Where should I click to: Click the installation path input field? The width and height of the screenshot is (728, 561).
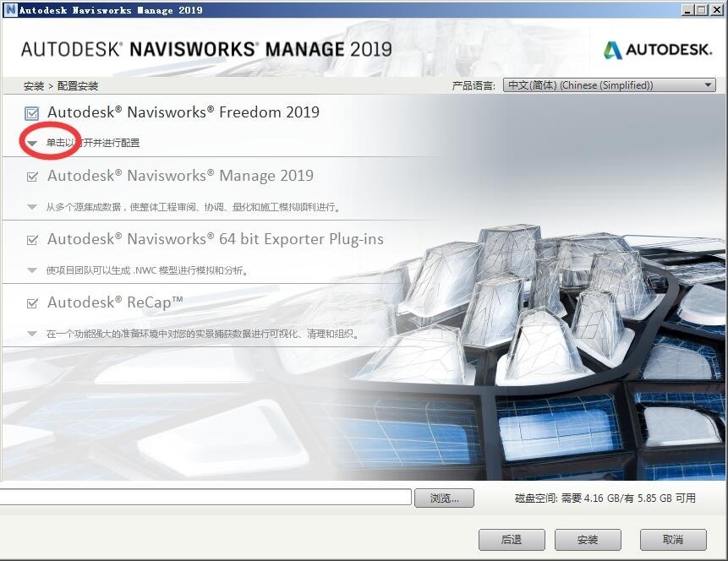[x=205, y=497]
